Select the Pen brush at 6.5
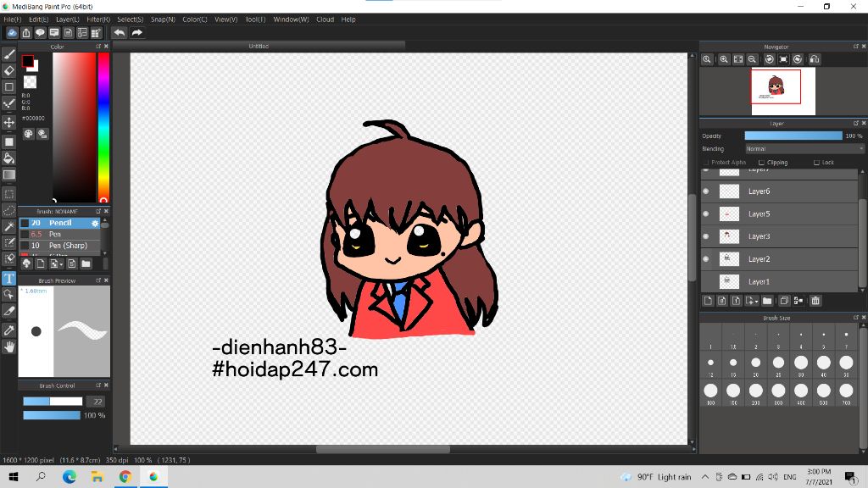The height and width of the screenshot is (488, 868). point(60,235)
